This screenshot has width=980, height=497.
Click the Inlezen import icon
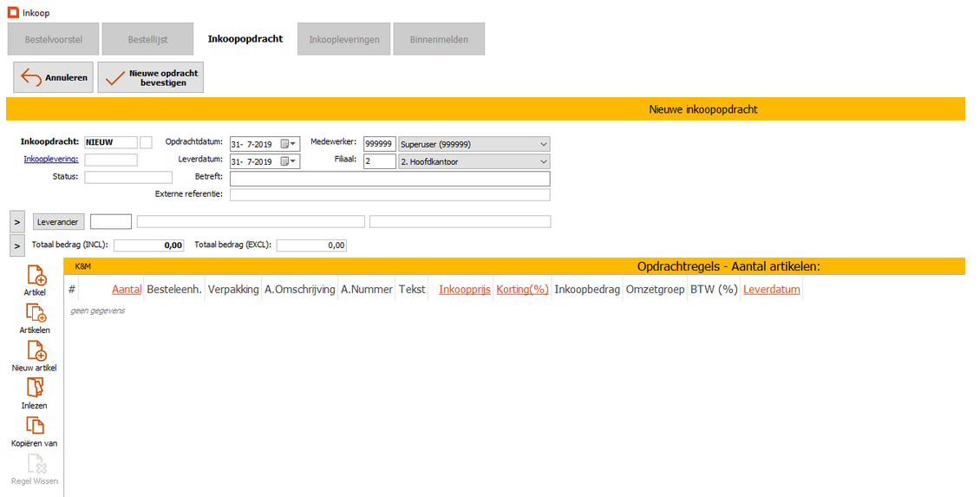tap(36, 389)
